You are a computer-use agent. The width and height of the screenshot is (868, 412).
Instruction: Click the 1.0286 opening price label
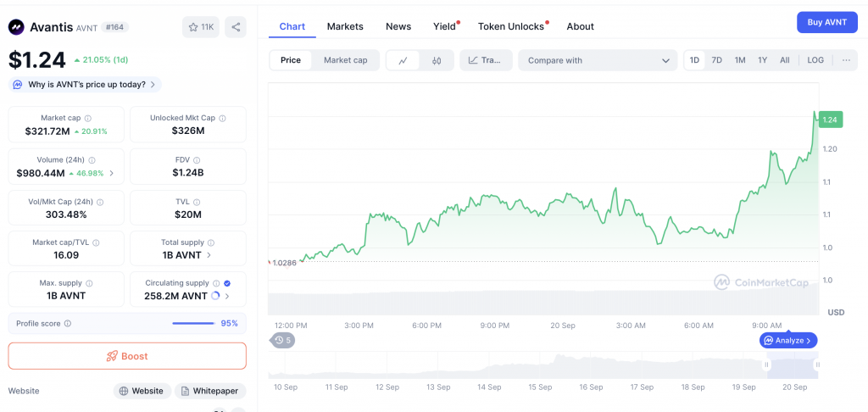(x=285, y=263)
